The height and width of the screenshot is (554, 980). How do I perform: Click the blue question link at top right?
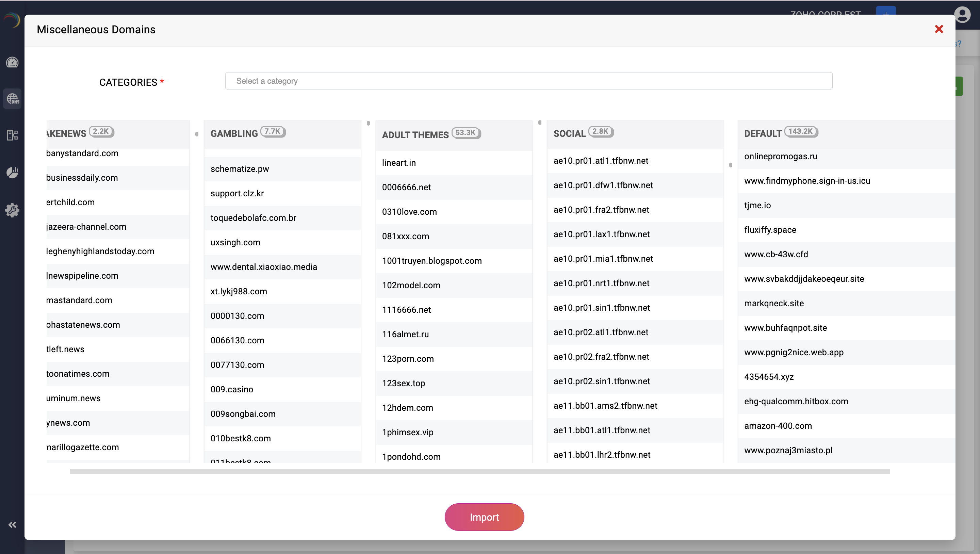957,43
